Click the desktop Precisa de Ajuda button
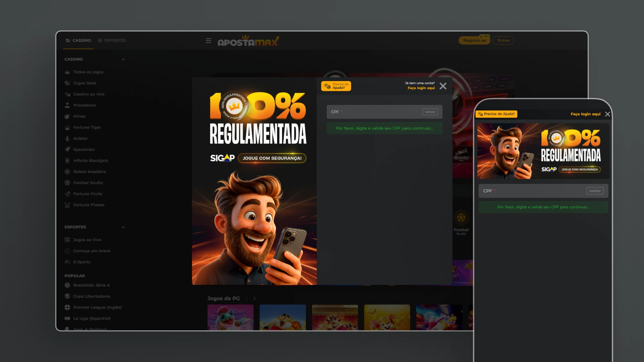 [336, 86]
